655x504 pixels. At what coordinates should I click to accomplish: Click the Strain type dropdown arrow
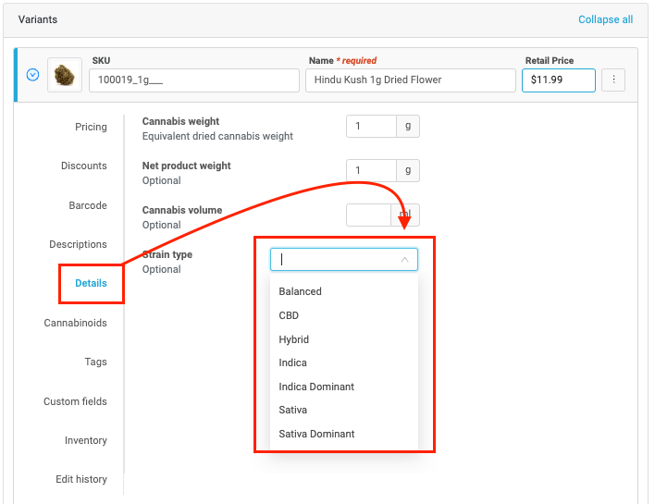coord(405,260)
